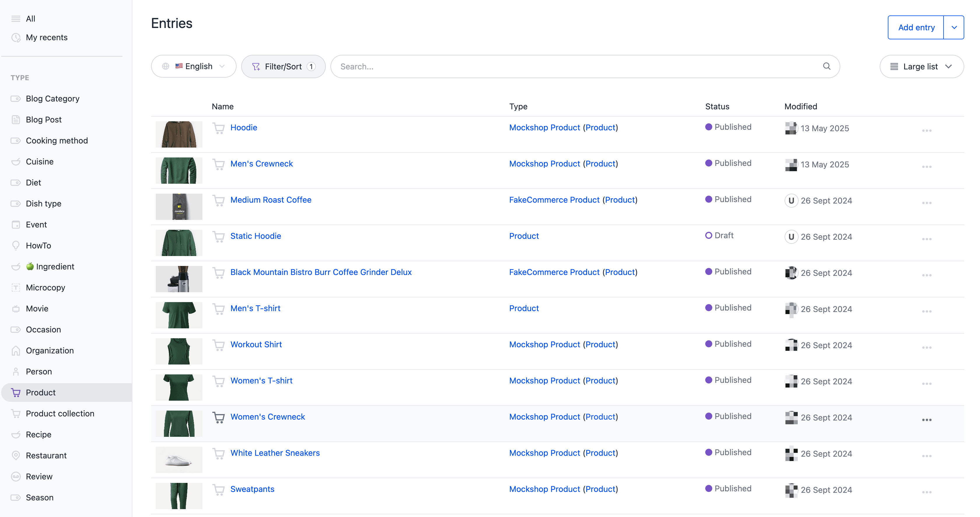The height and width of the screenshot is (517, 980).
Task: Click Product type link for Static Hoodie
Action: tap(524, 236)
